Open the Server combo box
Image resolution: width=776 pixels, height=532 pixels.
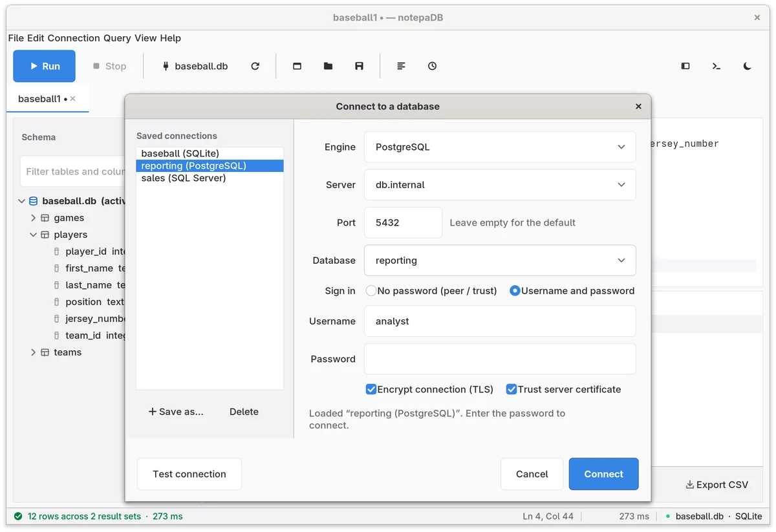(x=500, y=185)
